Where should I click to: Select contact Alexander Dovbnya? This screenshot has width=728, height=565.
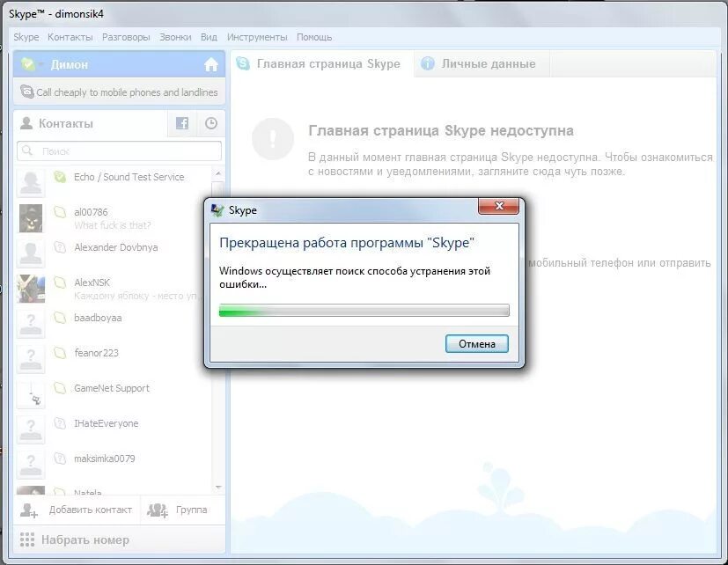click(114, 253)
